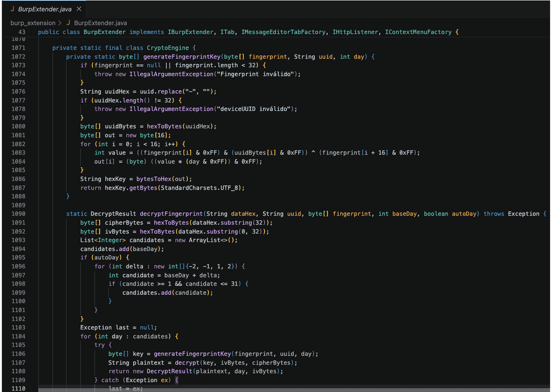Viewport: 551px width, 392px height.
Task: Click IBurpExtender in the class header
Action: (x=191, y=32)
